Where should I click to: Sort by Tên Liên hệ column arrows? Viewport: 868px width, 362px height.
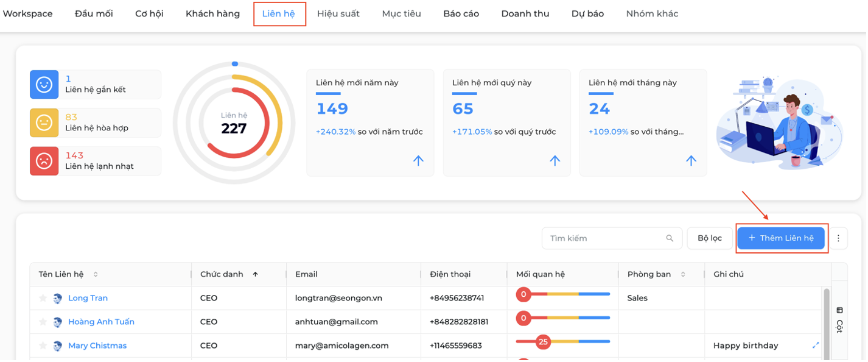(x=96, y=274)
